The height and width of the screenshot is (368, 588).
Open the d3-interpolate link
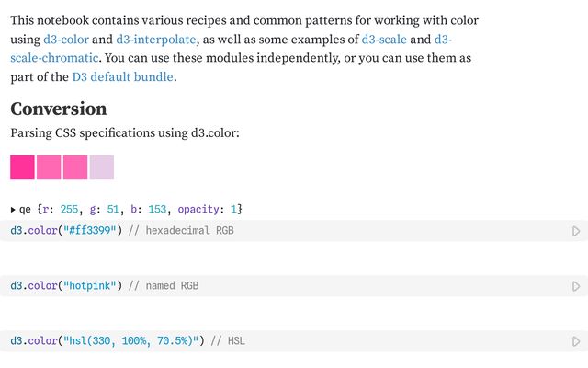click(x=155, y=40)
